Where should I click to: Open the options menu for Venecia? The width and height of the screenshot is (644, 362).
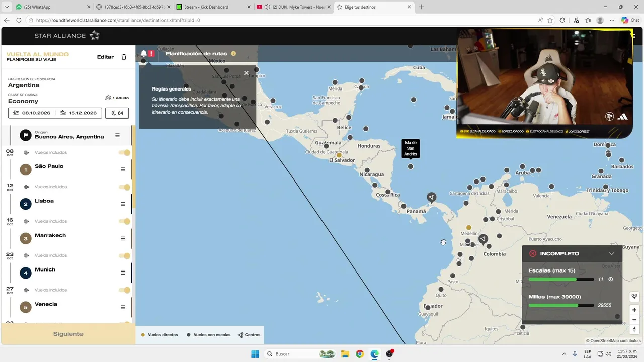123,307
